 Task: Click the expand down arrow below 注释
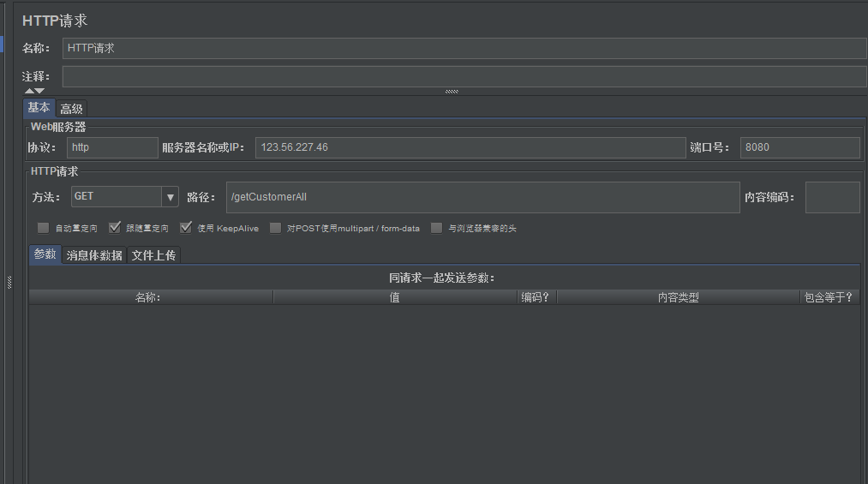(39, 91)
